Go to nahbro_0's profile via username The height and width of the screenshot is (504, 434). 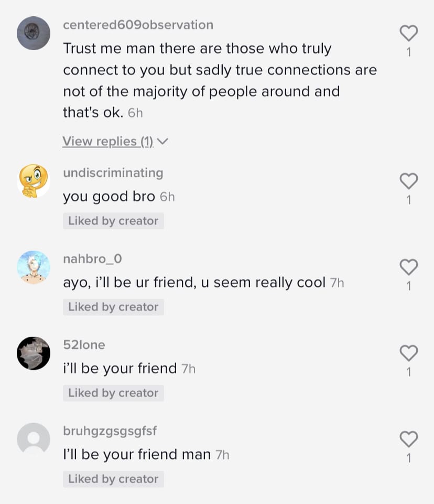[93, 259]
